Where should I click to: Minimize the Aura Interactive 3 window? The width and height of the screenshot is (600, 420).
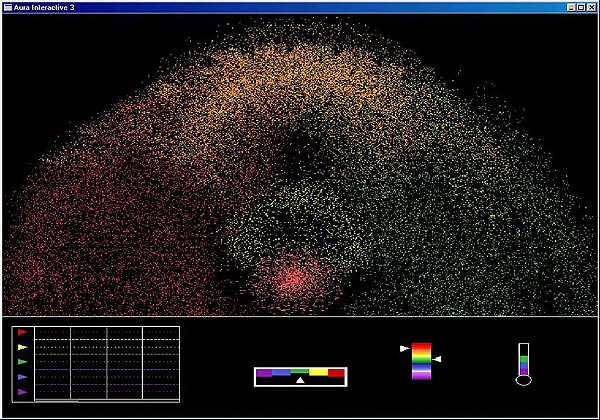[569, 7]
